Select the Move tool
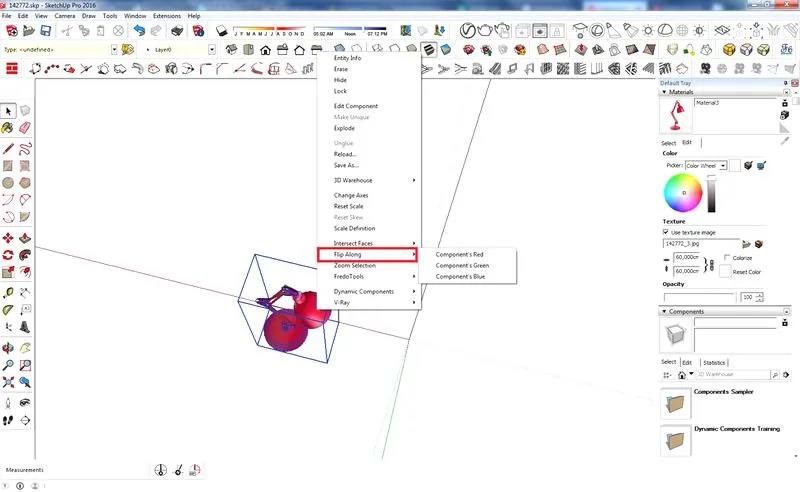The width and height of the screenshot is (800, 492). (x=8, y=238)
